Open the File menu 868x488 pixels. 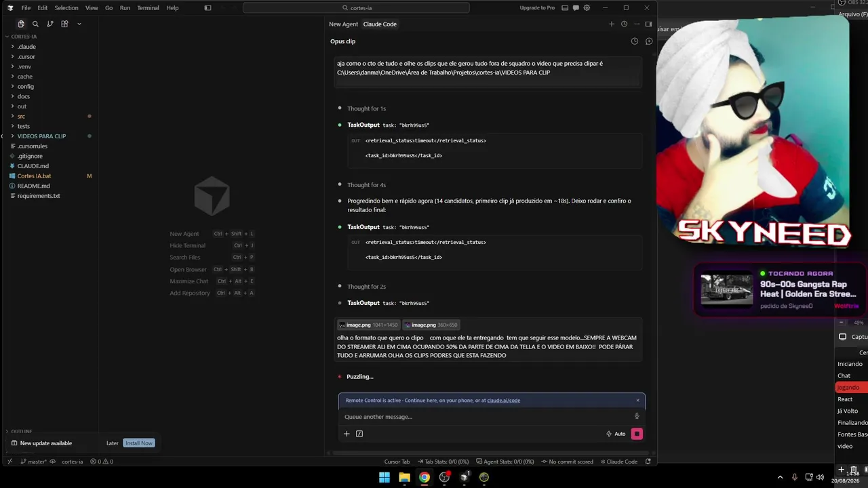point(26,8)
